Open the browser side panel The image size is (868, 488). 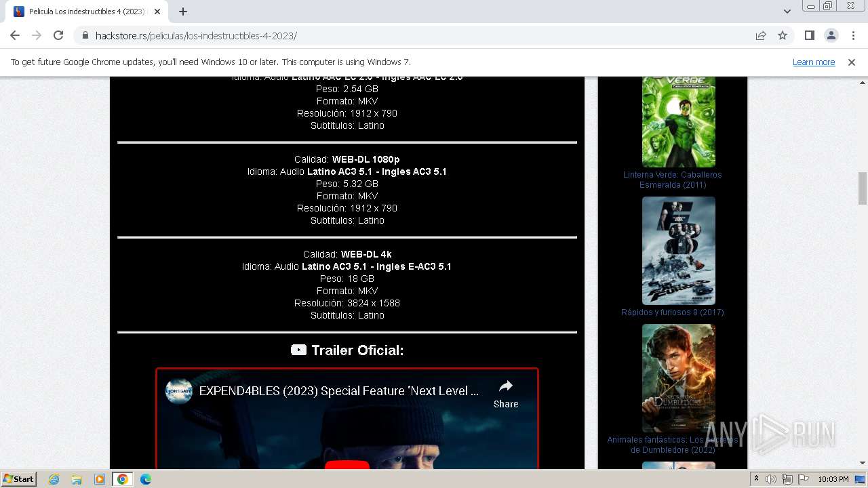point(809,35)
